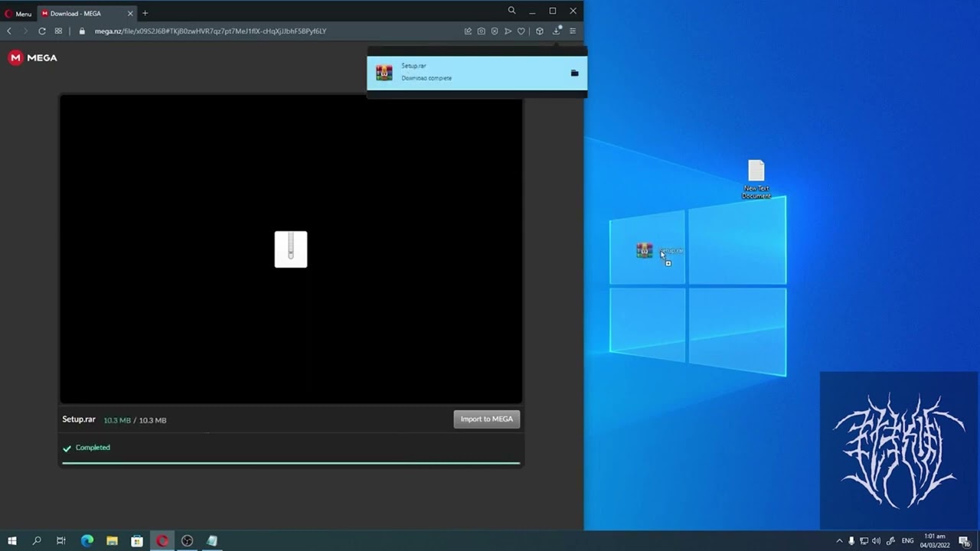The image size is (980, 551).
Task: Maximize the Opera window
Action: pos(553,11)
